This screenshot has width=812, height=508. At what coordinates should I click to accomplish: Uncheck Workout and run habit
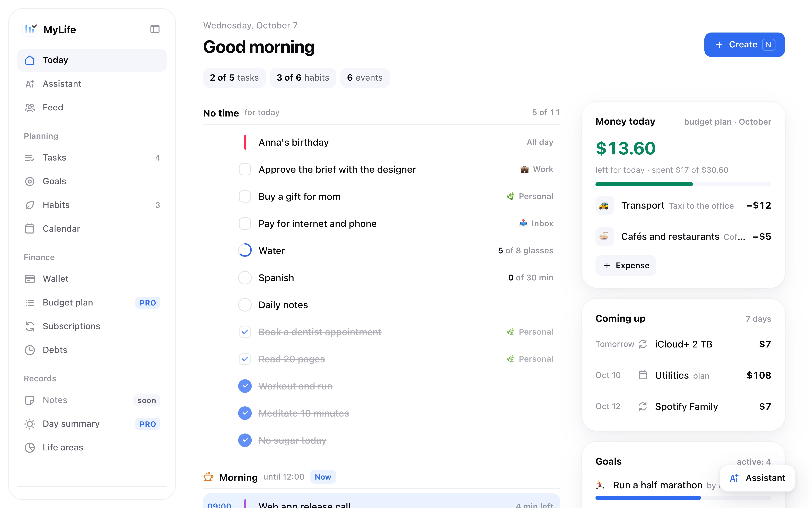(245, 386)
